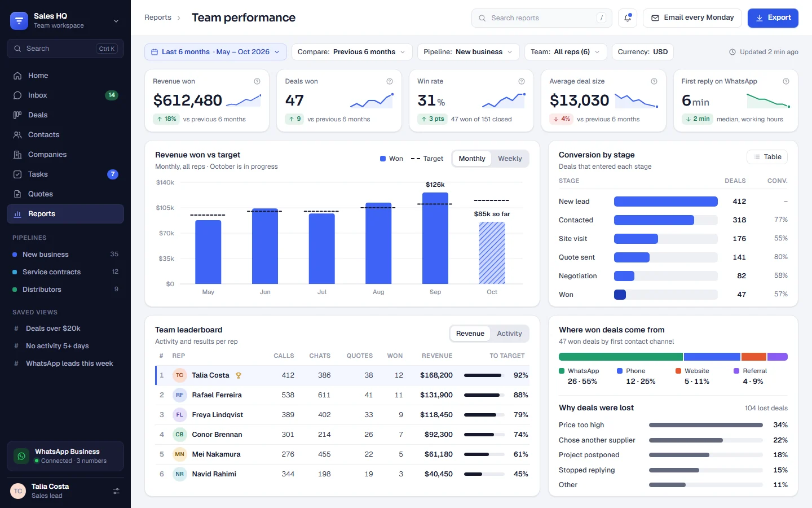Open Service contracts pipeline

click(65, 272)
